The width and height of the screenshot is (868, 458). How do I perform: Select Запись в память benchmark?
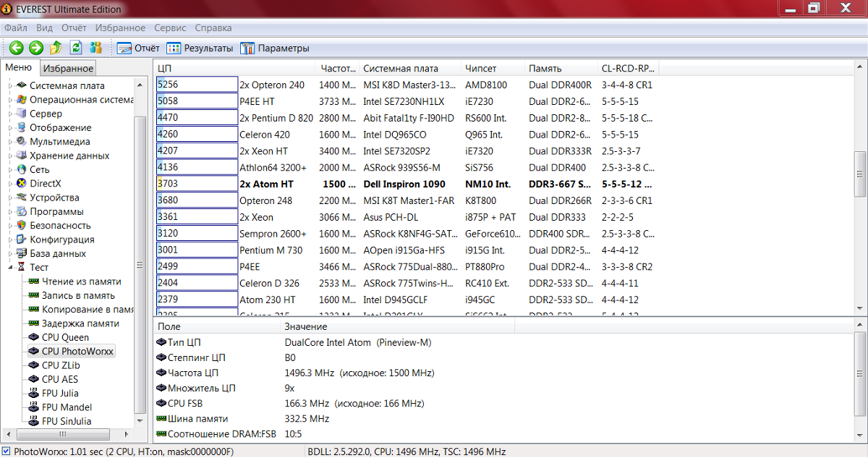pyautogui.click(x=78, y=295)
